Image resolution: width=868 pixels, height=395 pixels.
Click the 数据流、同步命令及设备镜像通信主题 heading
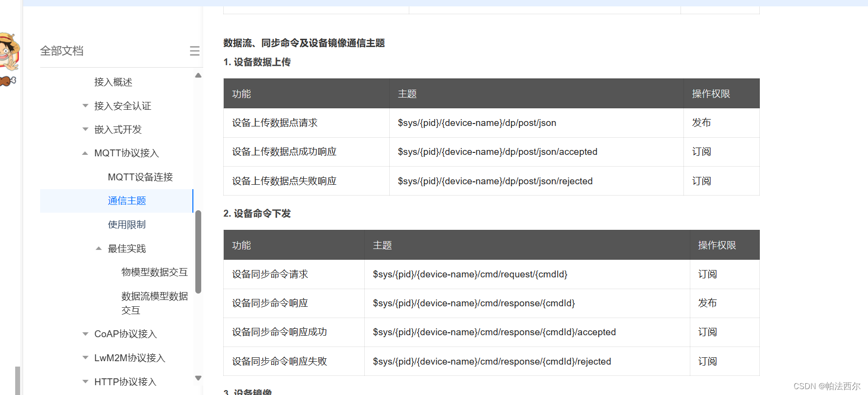(x=304, y=43)
